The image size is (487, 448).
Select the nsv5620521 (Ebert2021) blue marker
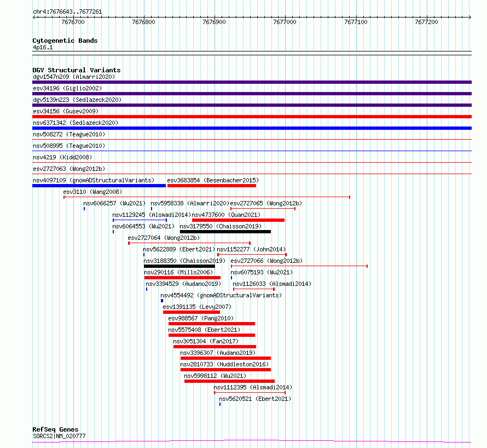tap(220, 404)
